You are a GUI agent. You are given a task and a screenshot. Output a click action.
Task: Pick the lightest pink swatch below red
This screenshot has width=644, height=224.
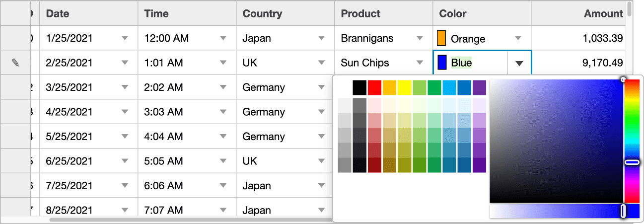click(x=375, y=105)
